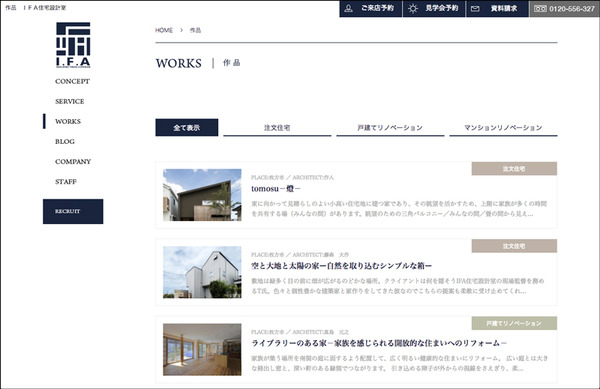Click the I.F.A logo
This screenshot has height=389, width=600.
coord(73,45)
